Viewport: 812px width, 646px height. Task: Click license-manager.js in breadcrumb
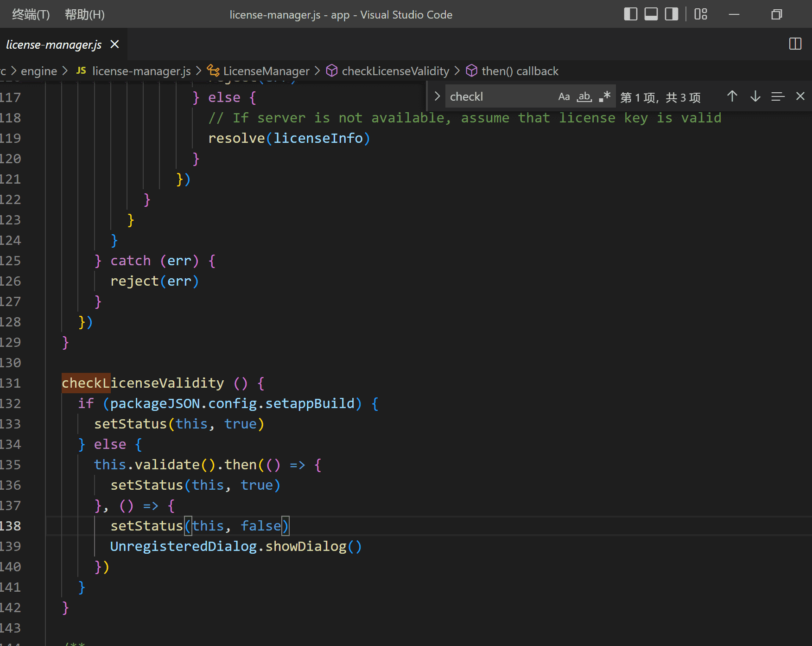141,71
